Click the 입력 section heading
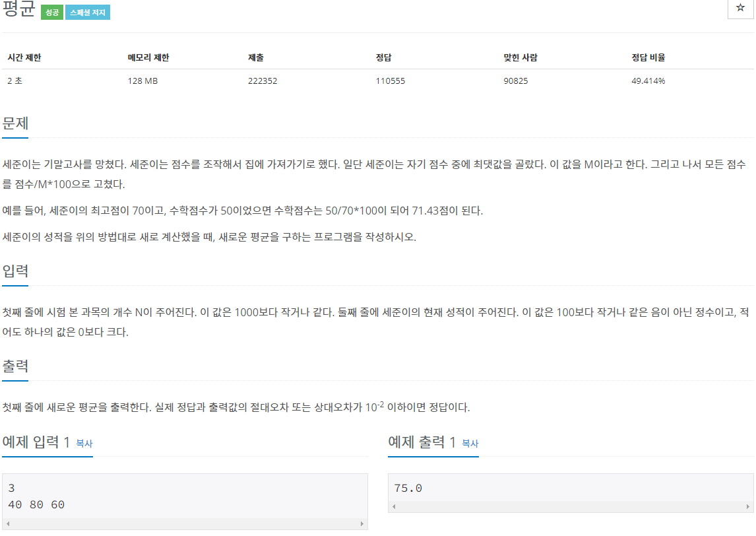This screenshot has width=756, height=536. (15, 272)
